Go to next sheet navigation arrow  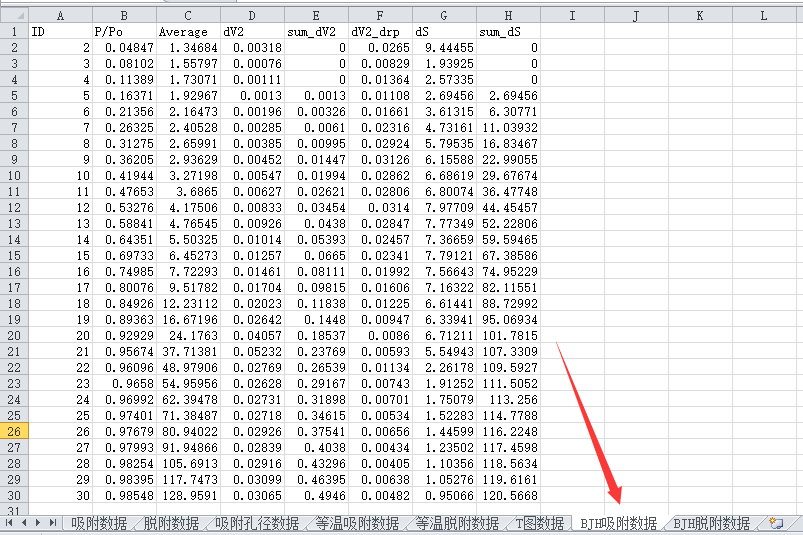click(37, 523)
